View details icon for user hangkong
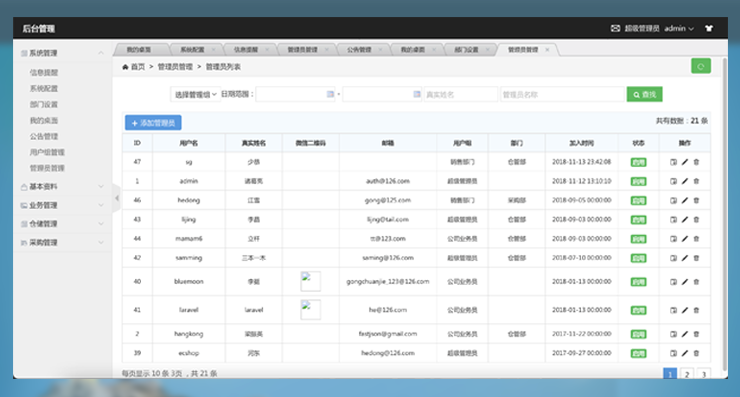 [x=673, y=334]
